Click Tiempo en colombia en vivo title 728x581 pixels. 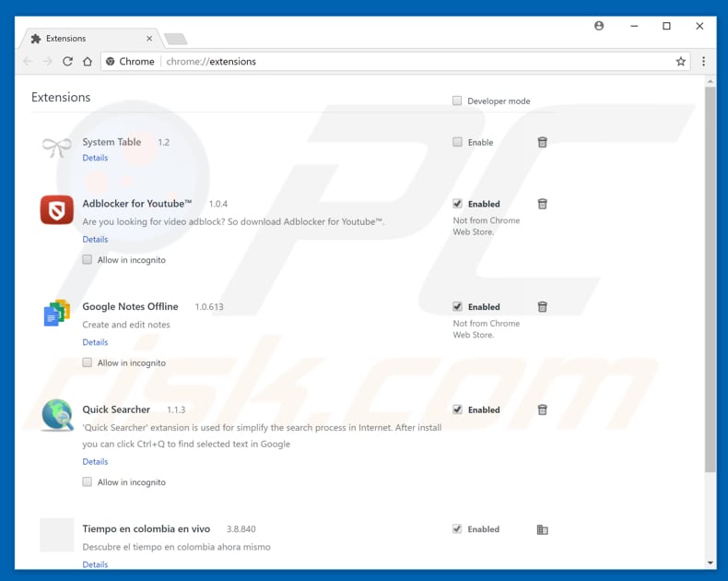(147, 529)
